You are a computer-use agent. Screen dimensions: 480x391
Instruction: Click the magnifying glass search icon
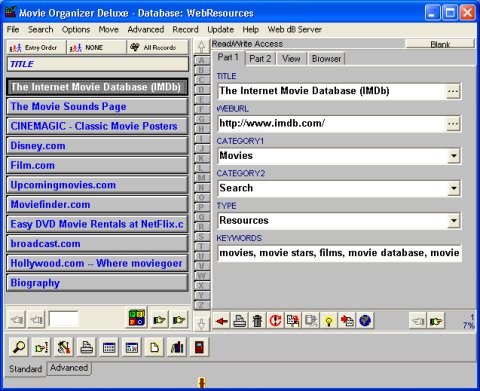click(19, 347)
